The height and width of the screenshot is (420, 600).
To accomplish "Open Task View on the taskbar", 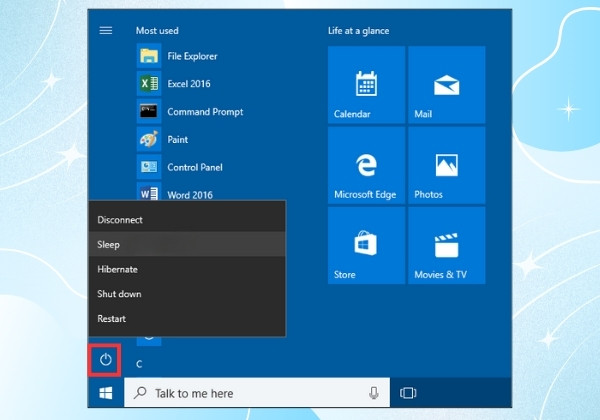I will point(408,393).
